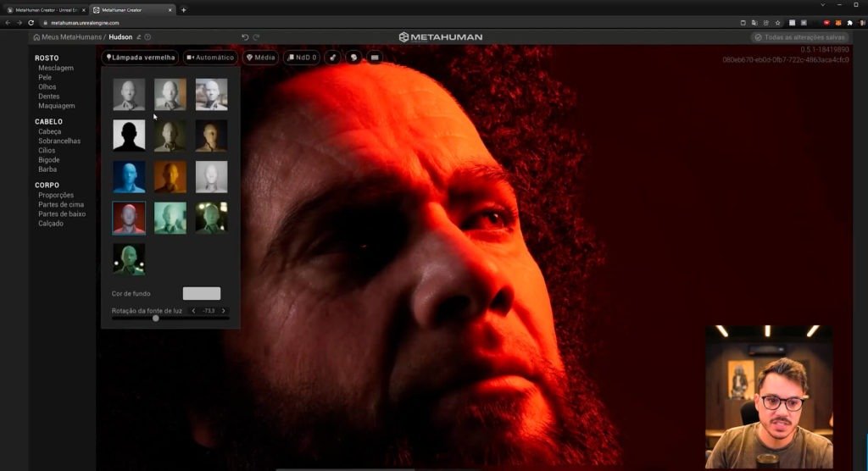Click the undo arrow icon
Image resolution: width=868 pixels, height=471 pixels.
tap(245, 37)
